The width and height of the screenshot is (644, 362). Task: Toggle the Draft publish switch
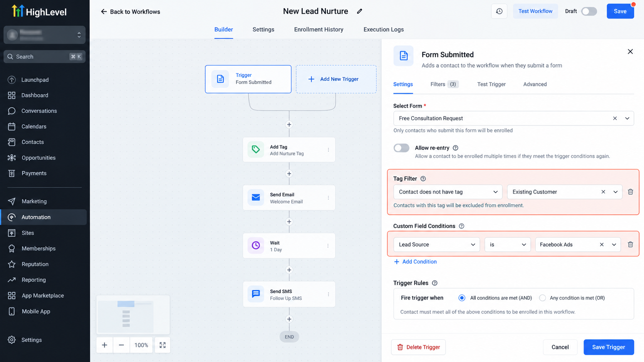(589, 12)
